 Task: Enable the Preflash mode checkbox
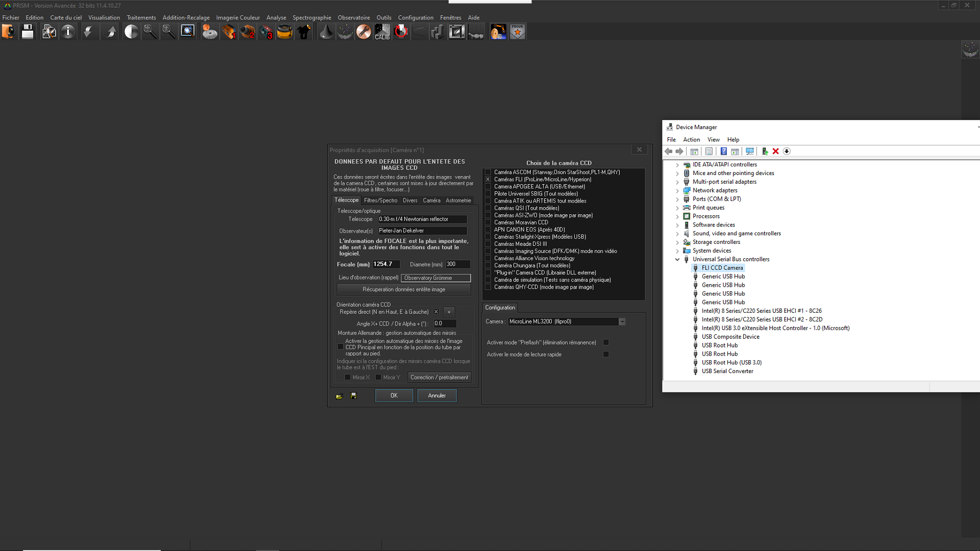tap(606, 342)
